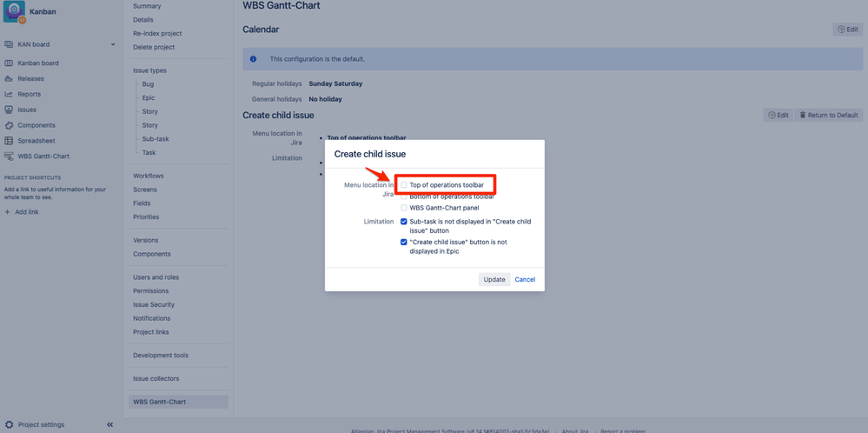
Task: Select WBS Gantt-Chart in settings menu
Action: tap(178, 402)
